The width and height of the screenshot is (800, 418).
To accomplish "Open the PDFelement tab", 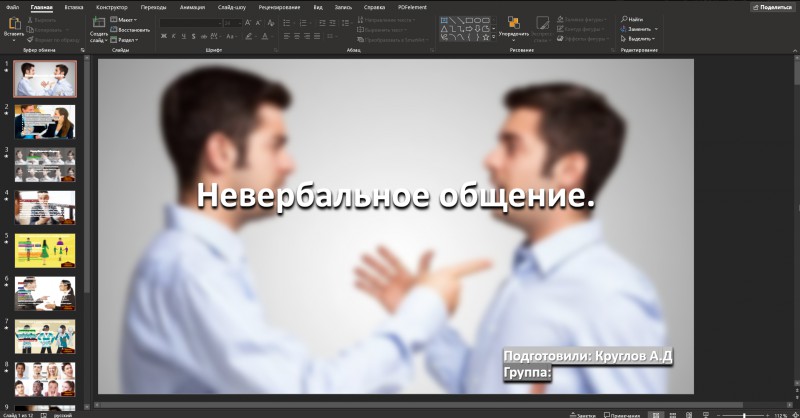I will pos(412,7).
